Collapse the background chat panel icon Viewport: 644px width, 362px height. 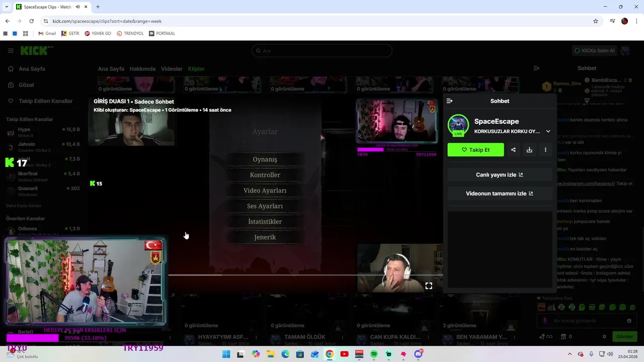[536, 68]
